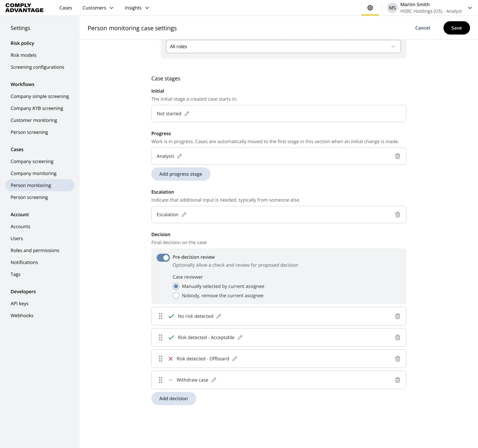Go to the Cases menu item

point(65,8)
